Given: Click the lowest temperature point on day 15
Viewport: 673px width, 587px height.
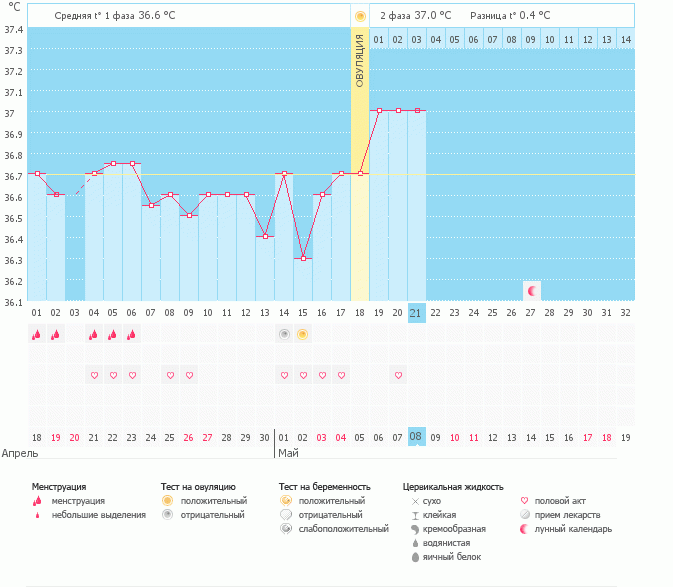Looking at the screenshot, I should [303, 258].
